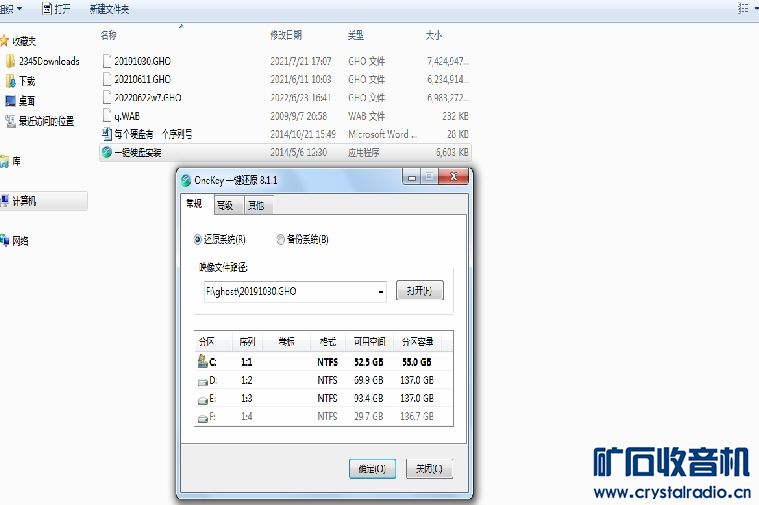Click the 可用空间 column header
Viewport: 759px width, 505px height.
coord(369,341)
